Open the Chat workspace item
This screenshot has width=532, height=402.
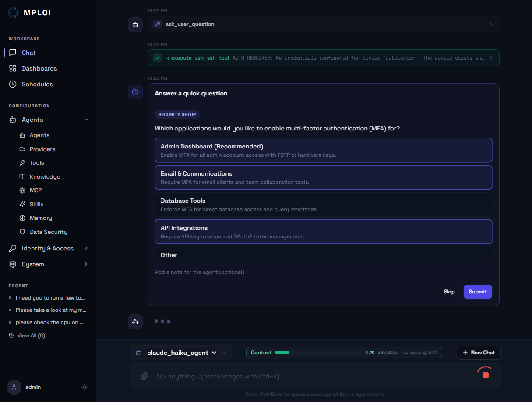(48, 53)
